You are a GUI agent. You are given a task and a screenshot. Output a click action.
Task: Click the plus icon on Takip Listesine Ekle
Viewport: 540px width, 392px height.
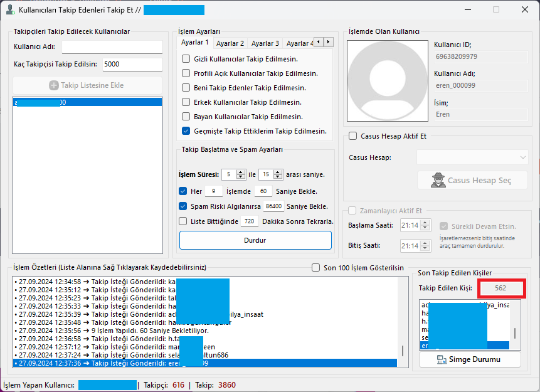pyautogui.click(x=54, y=85)
